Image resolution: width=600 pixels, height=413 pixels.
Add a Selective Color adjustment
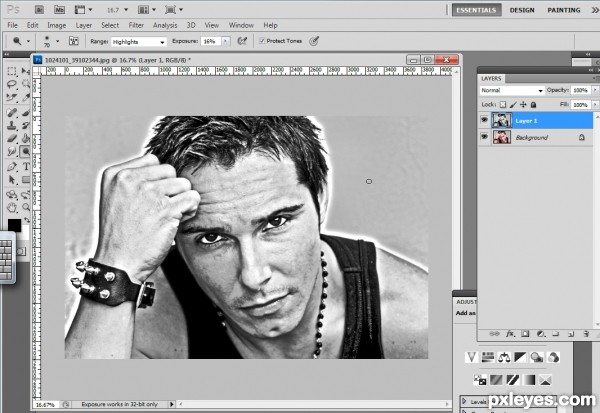pos(545,380)
